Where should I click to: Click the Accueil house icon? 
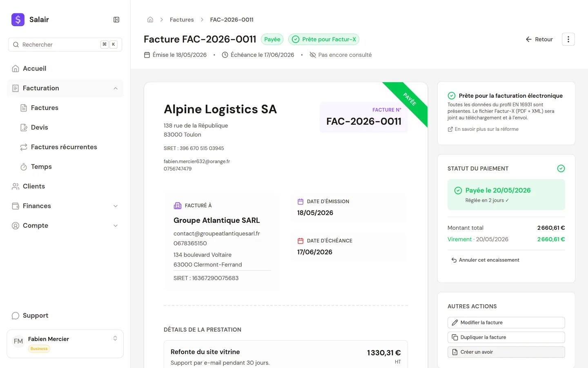[x=16, y=69]
